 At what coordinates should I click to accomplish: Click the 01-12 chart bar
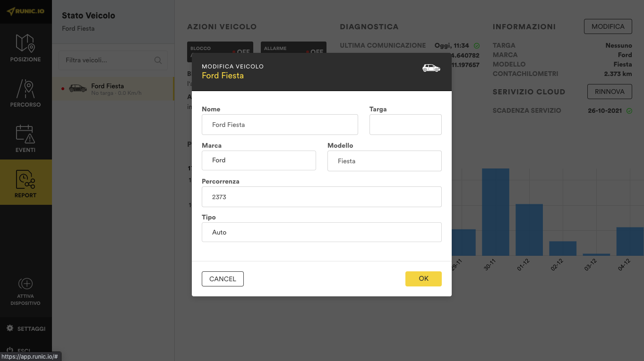point(529,230)
